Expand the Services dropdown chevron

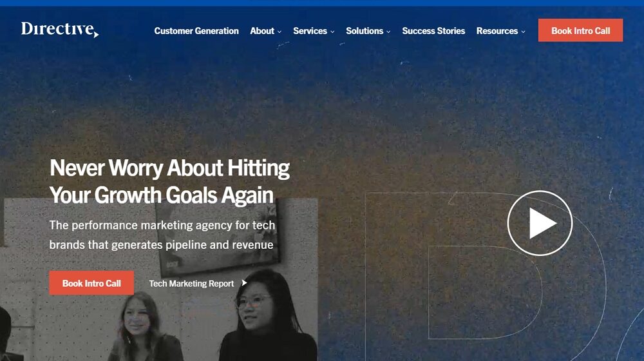tap(332, 32)
